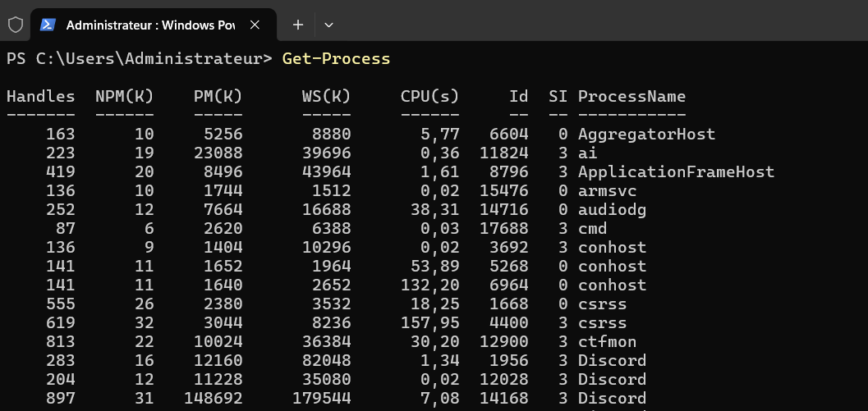
Task: Click the PM(K) column header
Action: [x=218, y=96]
